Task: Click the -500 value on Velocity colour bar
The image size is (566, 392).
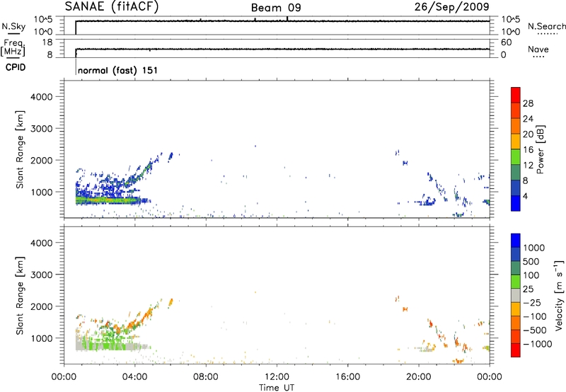Action: (535, 330)
